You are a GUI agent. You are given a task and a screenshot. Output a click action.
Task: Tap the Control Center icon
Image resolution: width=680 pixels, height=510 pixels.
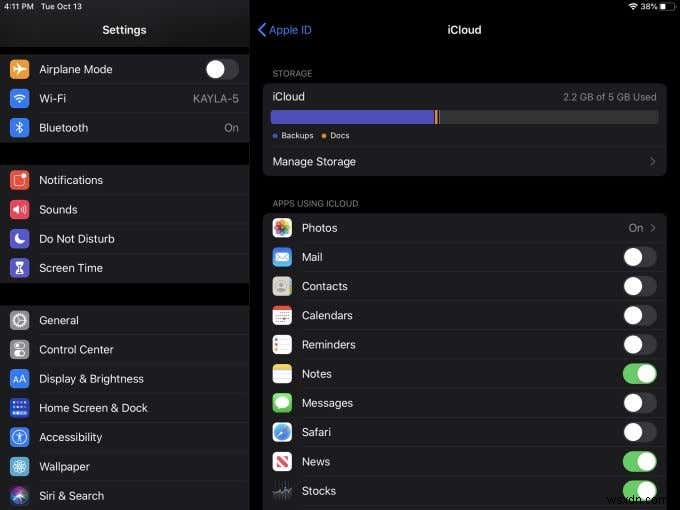point(20,350)
